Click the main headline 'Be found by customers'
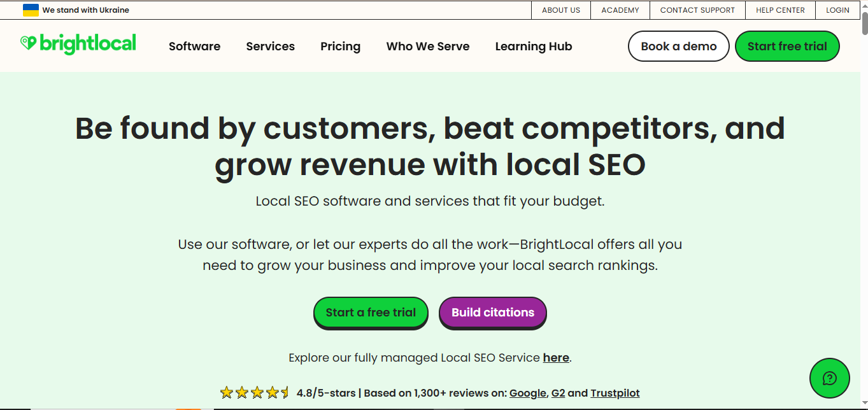The image size is (868, 410). [x=430, y=146]
